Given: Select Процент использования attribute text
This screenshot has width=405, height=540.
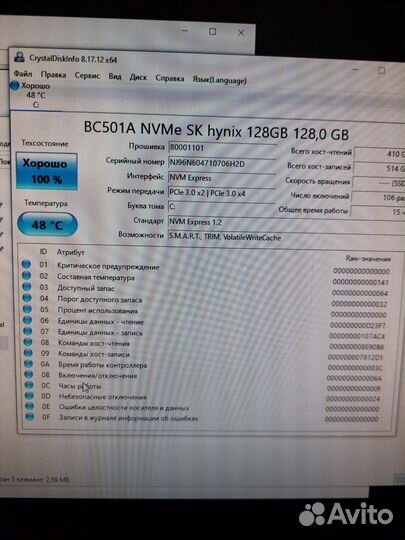Looking at the screenshot, I should pos(97,310).
